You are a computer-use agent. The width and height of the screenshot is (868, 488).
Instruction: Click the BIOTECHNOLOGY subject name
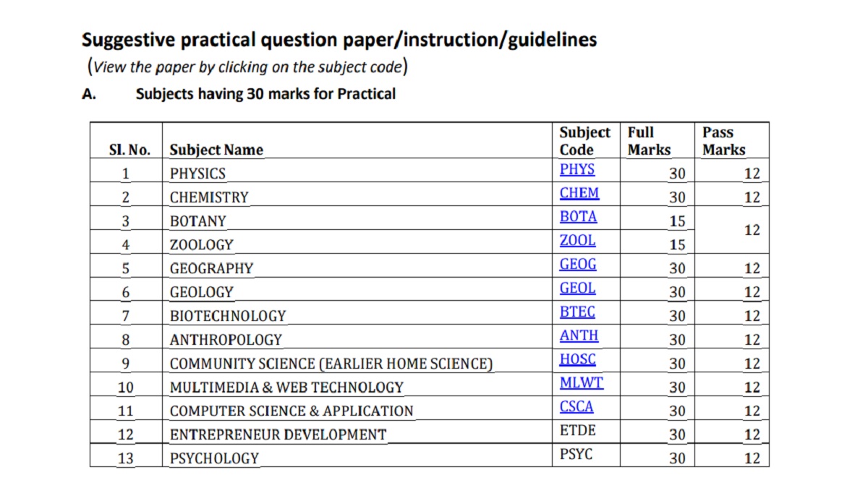coord(228,316)
